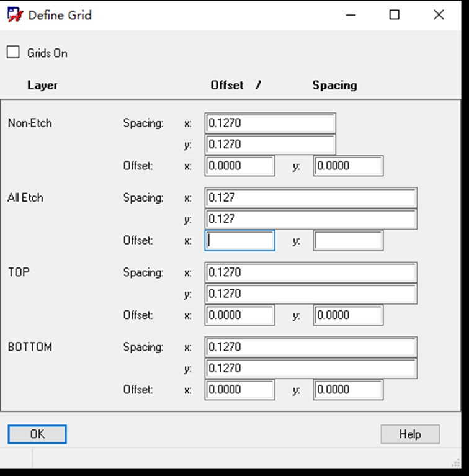Click the BOTTOM layer label

pos(30,347)
